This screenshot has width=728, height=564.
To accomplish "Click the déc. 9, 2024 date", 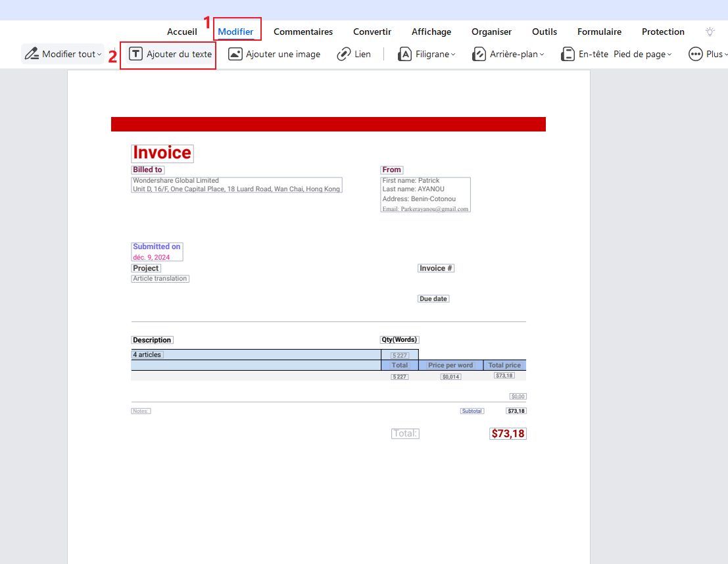I will pos(151,257).
